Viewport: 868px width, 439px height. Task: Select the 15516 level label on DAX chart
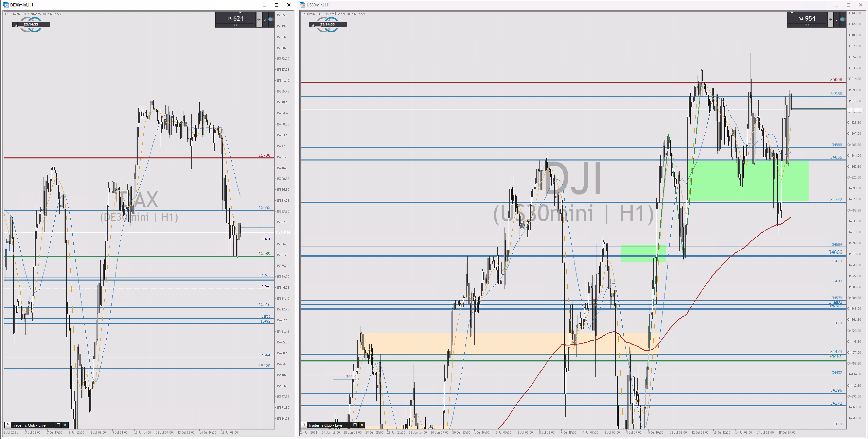click(264, 304)
